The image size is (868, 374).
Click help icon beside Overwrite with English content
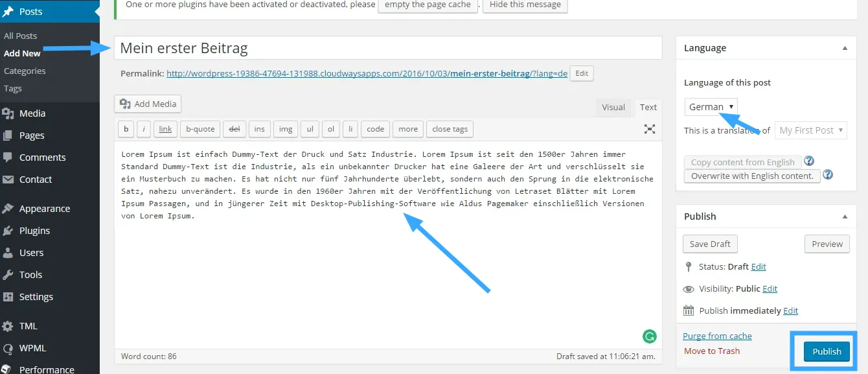pyautogui.click(x=828, y=175)
